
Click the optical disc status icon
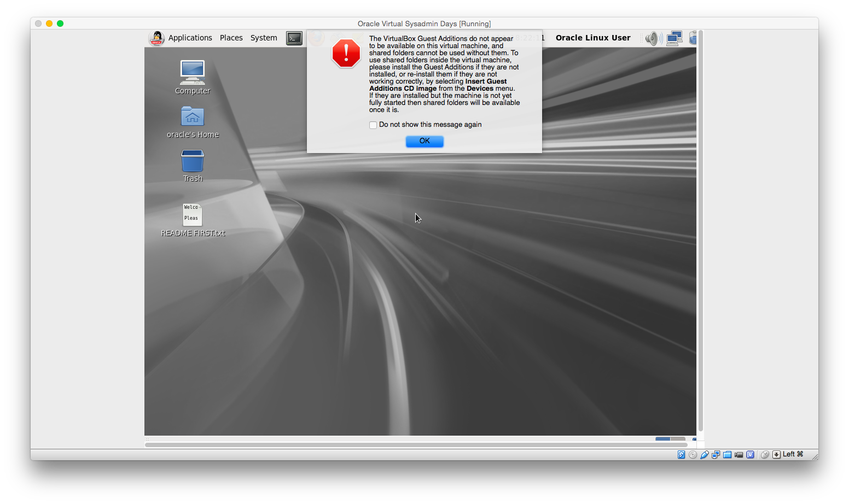[693, 455]
